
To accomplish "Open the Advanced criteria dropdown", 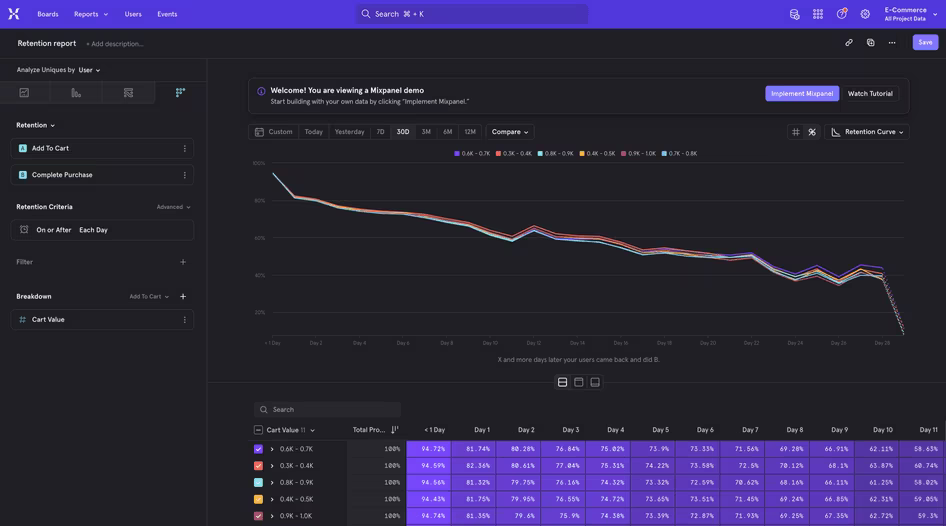I will [173, 207].
